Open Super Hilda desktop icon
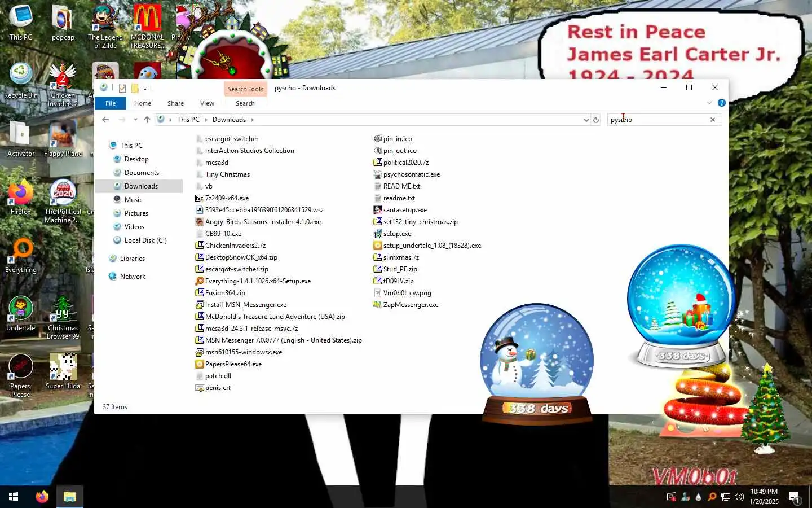 click(63, 371)
